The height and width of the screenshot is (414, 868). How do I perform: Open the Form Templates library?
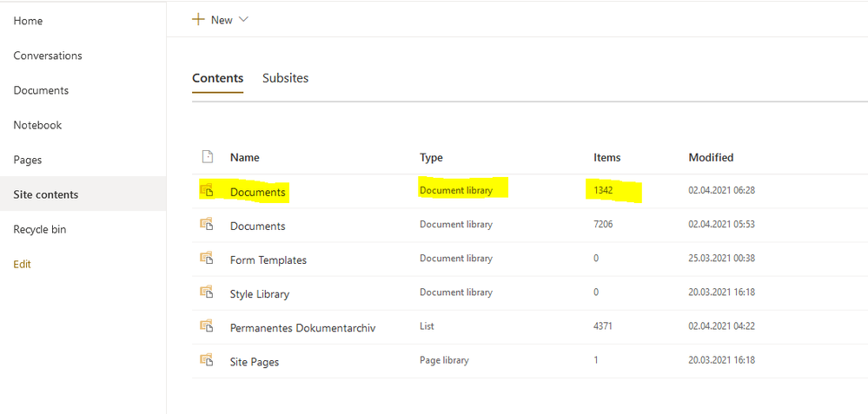pyautogui.click(x=268, y=260)
